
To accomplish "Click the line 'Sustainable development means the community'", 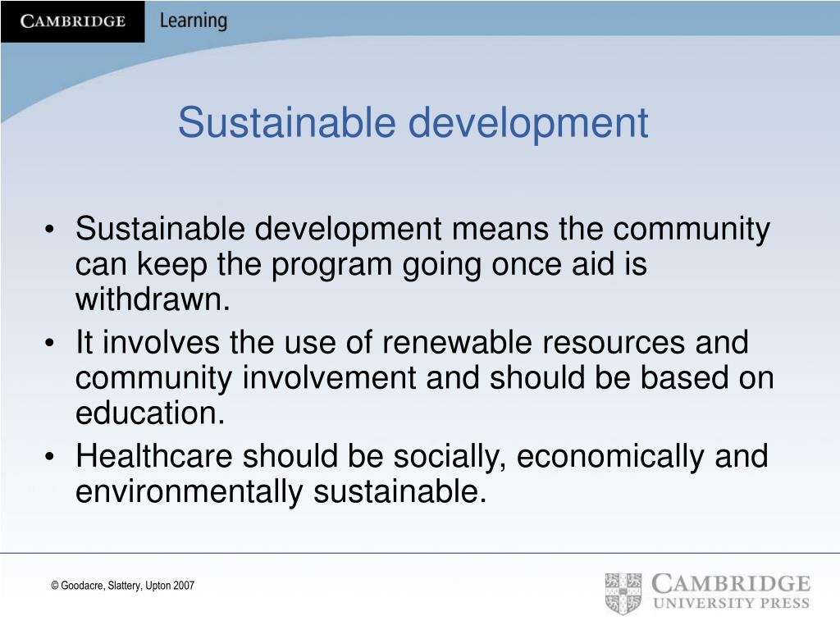I will 422,230.
